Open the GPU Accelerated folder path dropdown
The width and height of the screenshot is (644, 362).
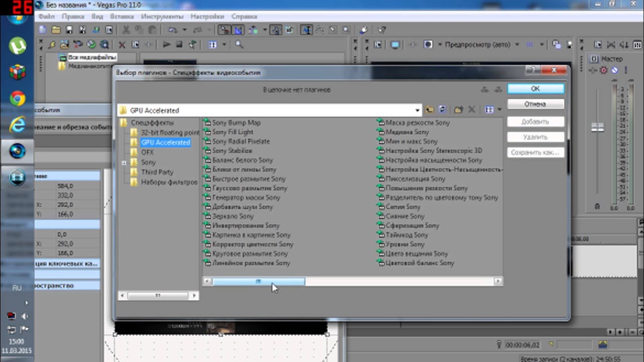[418, 110]
